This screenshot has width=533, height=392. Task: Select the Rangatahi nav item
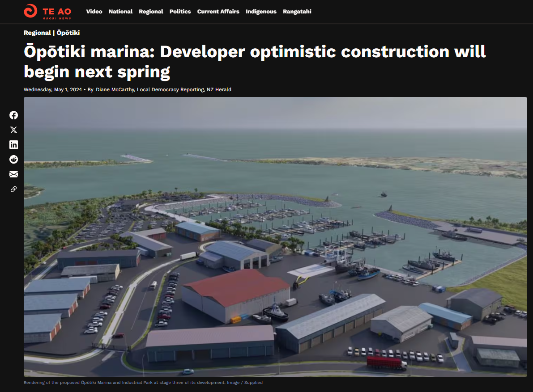click(x=297, y=12)
